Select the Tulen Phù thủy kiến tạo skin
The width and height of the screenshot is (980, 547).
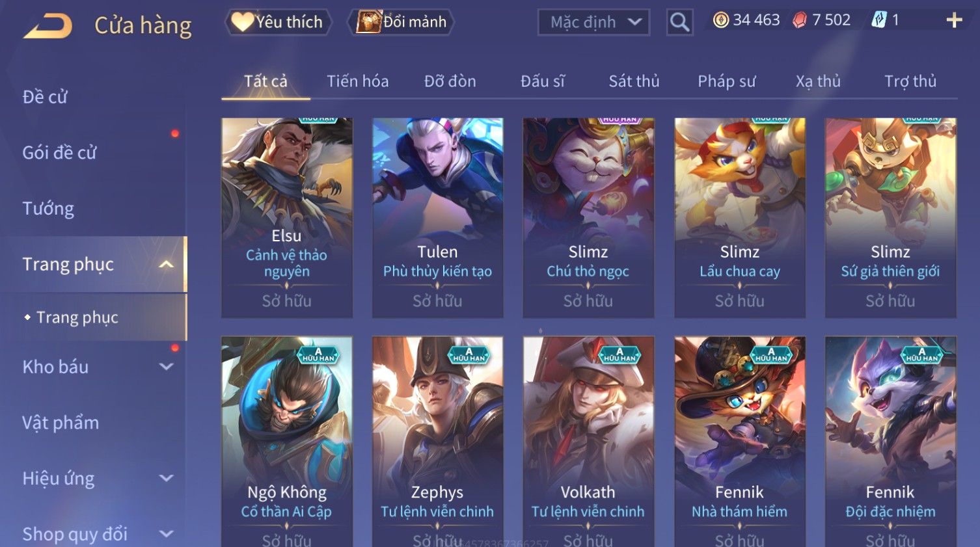click(437, 218)
